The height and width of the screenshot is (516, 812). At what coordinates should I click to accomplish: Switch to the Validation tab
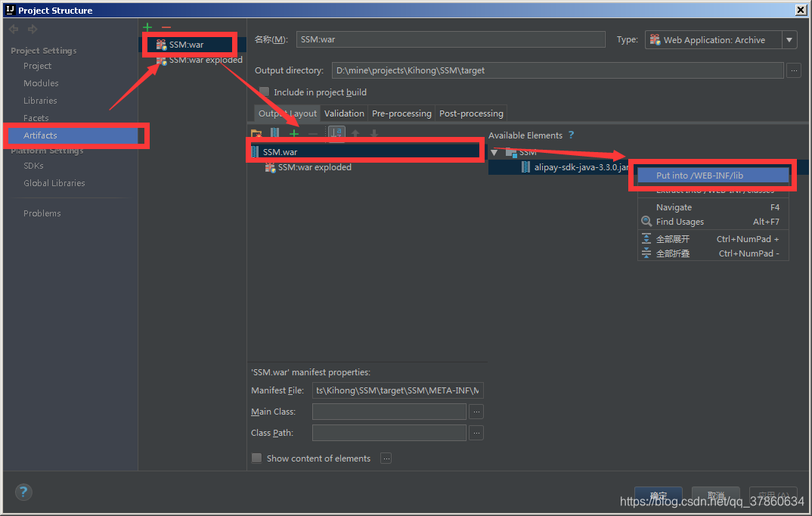[x=344, y=113]
